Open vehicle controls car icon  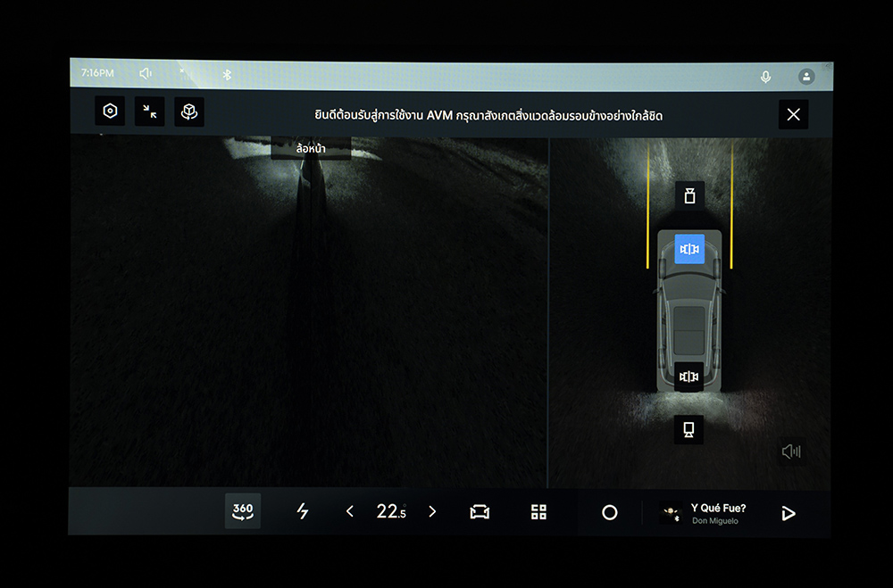[x=480, y=512]
